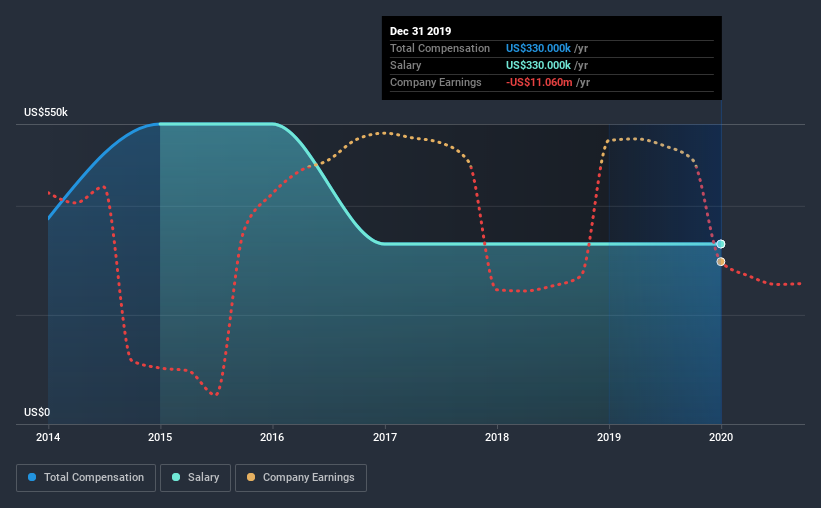Click the Company Earnings row label in the tooltip
This screenshot has height=508, width=821.
(436, 82)
